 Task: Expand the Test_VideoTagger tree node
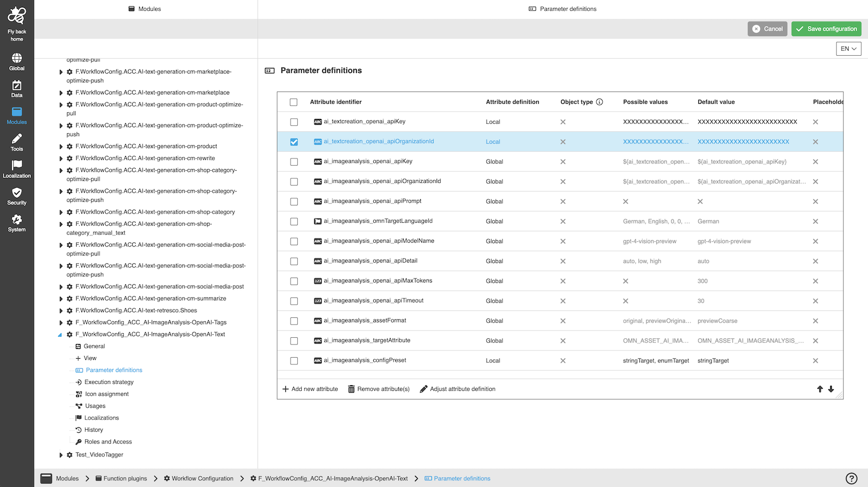point(61,455)
